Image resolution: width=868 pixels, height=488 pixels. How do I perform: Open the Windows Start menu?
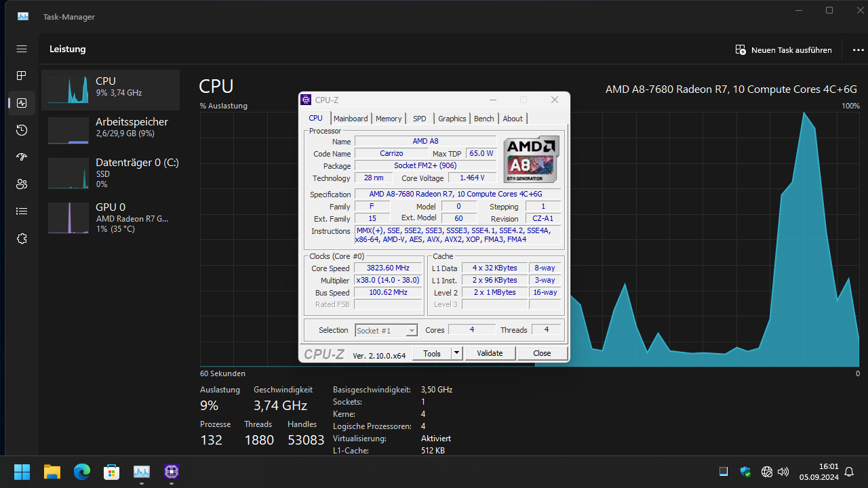point(21,471)
